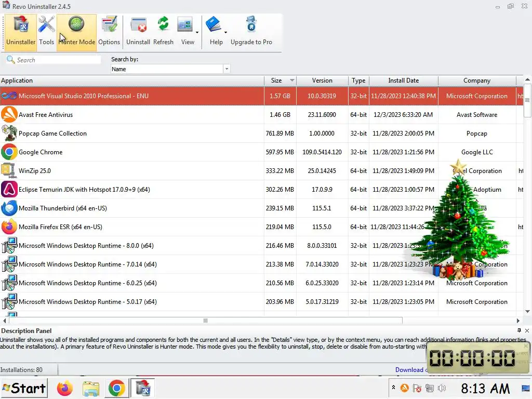Click the '11/28/2023 1:23:14 PM' date cell

point(403,283)
